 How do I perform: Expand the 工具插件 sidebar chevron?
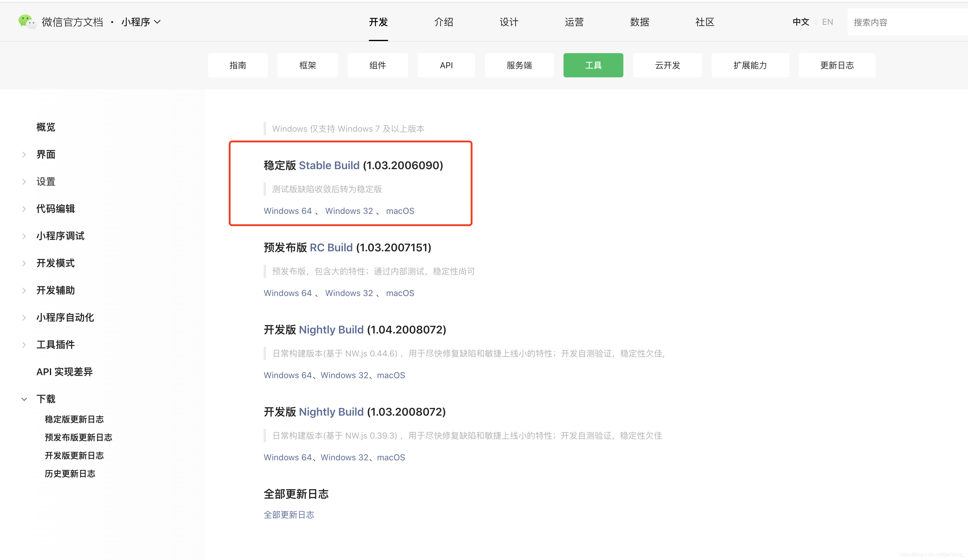24,345
